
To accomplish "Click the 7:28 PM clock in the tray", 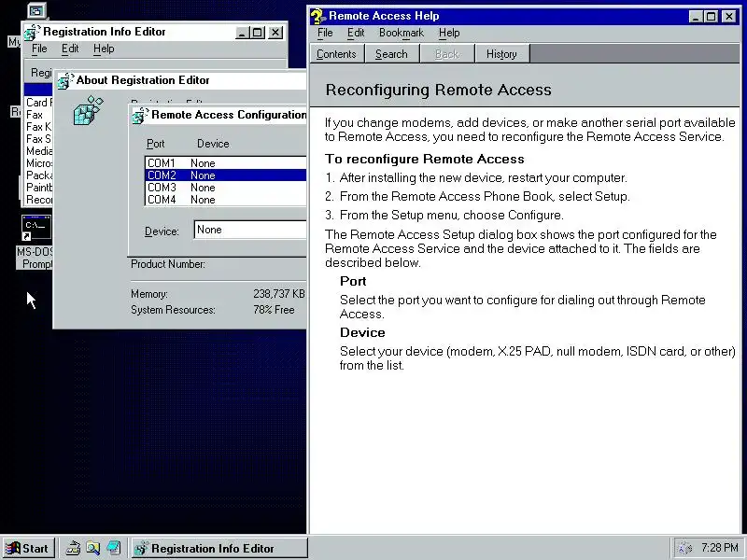I will point(719,548).
